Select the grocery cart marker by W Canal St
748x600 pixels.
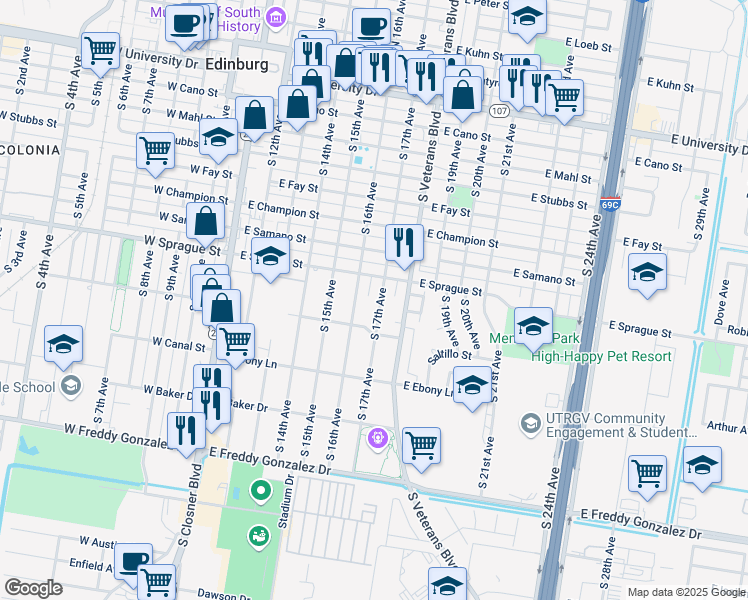tap(235, 343)
